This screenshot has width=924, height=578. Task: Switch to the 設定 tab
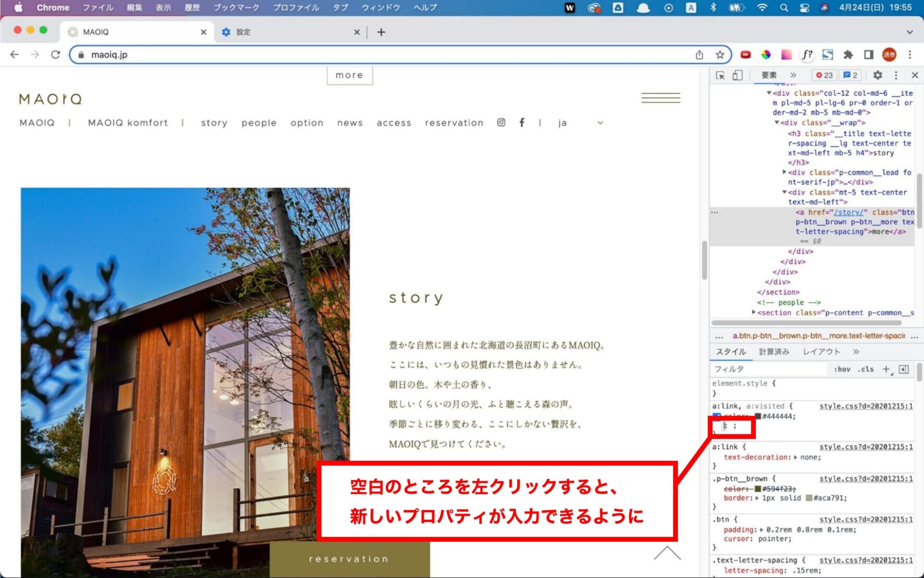tap(290, 32)
